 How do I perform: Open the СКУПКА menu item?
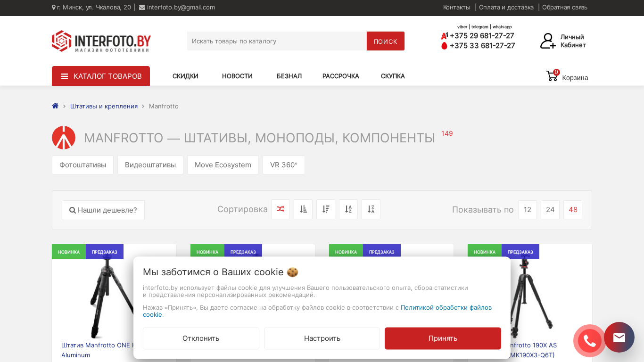(x=393, y=76)
